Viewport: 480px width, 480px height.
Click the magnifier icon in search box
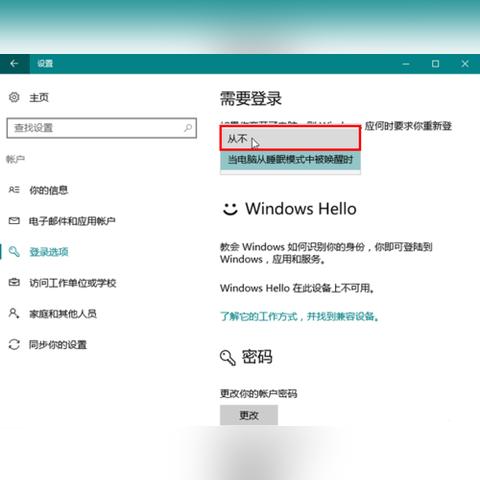coord(188,128)
